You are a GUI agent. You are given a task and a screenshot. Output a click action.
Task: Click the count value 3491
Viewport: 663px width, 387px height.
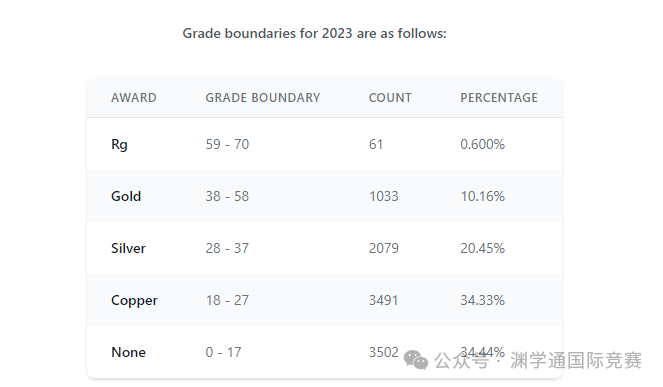point(384,300)
